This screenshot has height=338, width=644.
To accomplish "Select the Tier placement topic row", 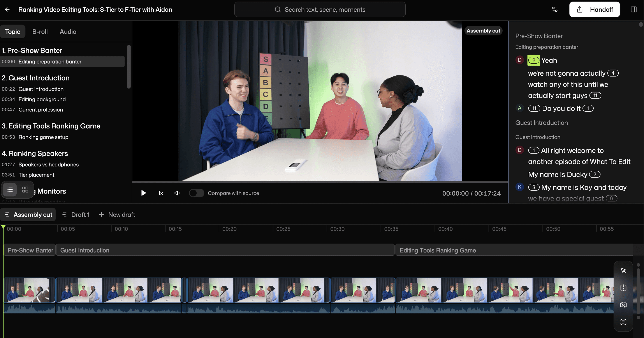I will [x=62, y=175].
